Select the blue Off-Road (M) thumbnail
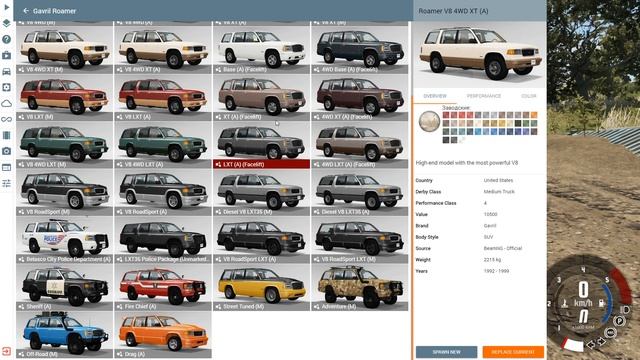The width and height of the screenshot is (640, 360). [x=64, y=335]
